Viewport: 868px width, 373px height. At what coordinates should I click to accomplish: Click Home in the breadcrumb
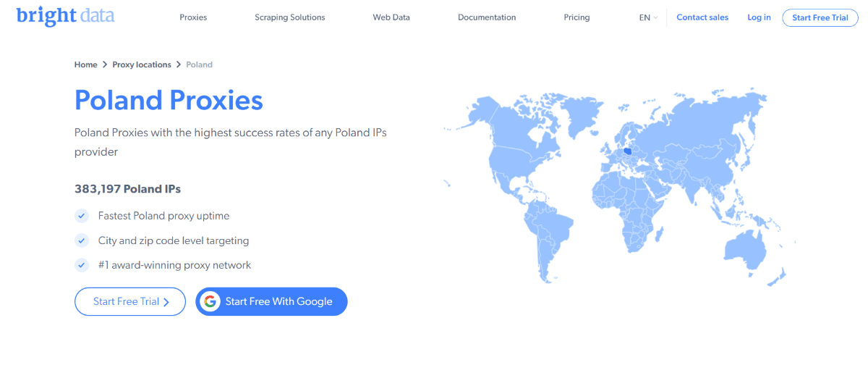(x=85, y=64)
